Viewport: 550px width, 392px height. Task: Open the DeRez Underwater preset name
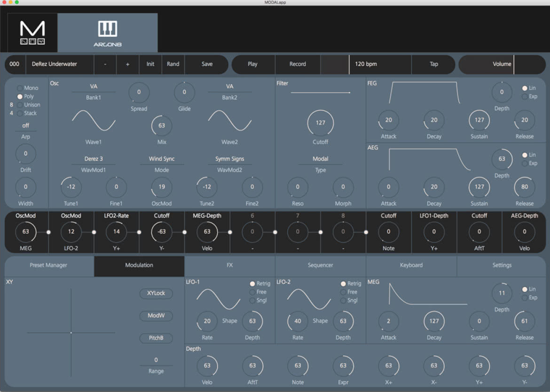point(60,64)
